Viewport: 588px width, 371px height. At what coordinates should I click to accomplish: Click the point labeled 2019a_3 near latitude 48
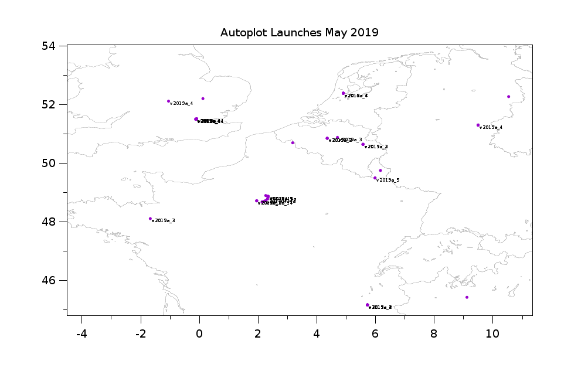point(150,219)
